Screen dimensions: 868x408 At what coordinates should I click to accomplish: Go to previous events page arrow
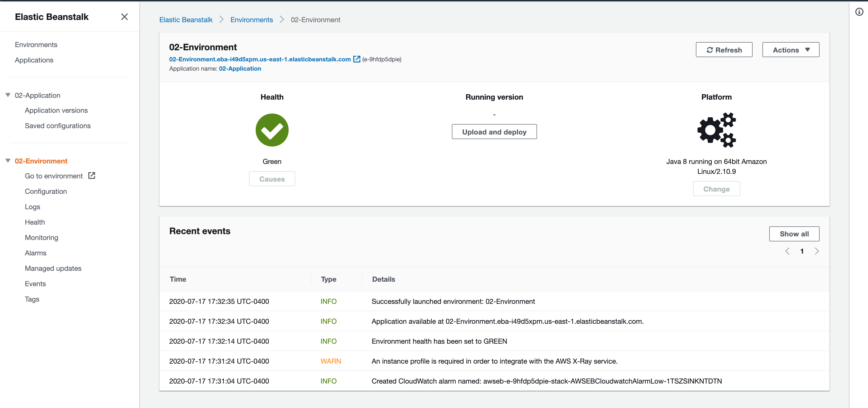(787, 251)
